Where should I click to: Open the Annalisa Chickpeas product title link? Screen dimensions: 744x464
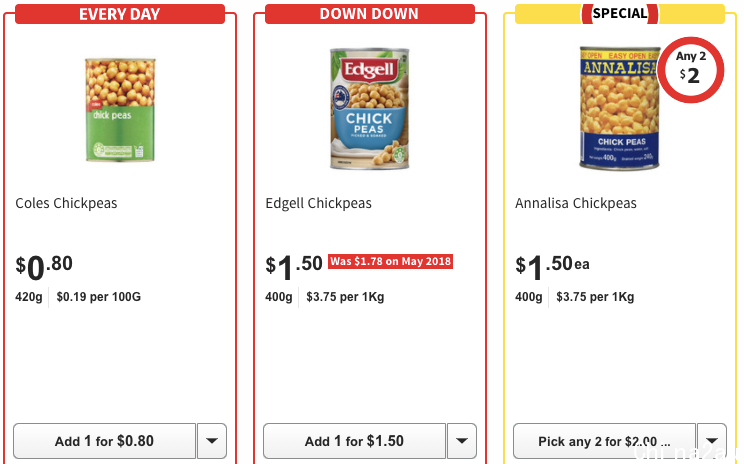coord(576,203)
